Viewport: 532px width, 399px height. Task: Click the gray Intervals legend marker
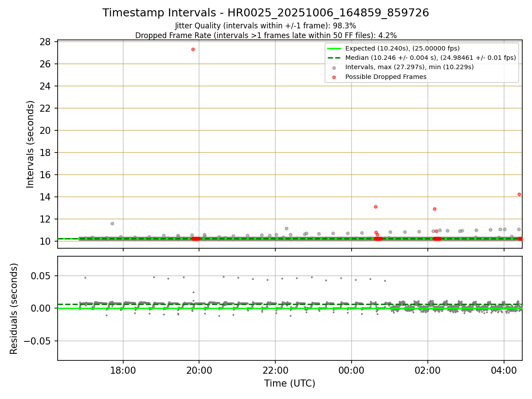click(x=334, y=67)
